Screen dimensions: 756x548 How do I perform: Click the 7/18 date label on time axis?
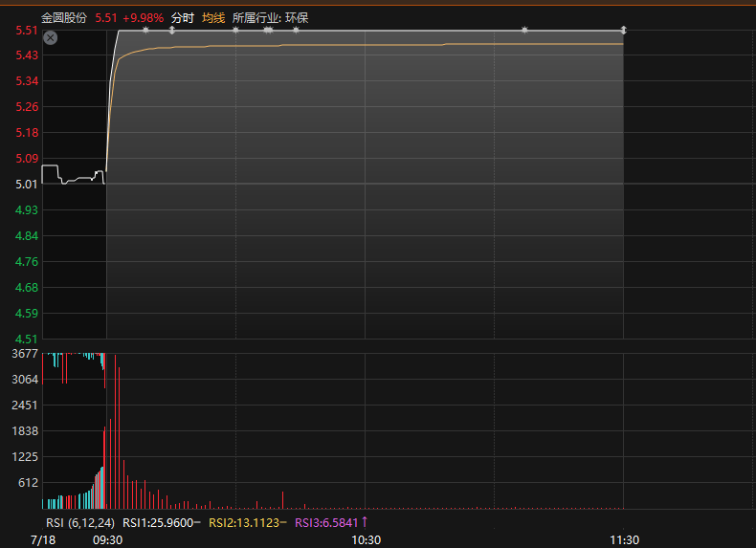[43, 539]
